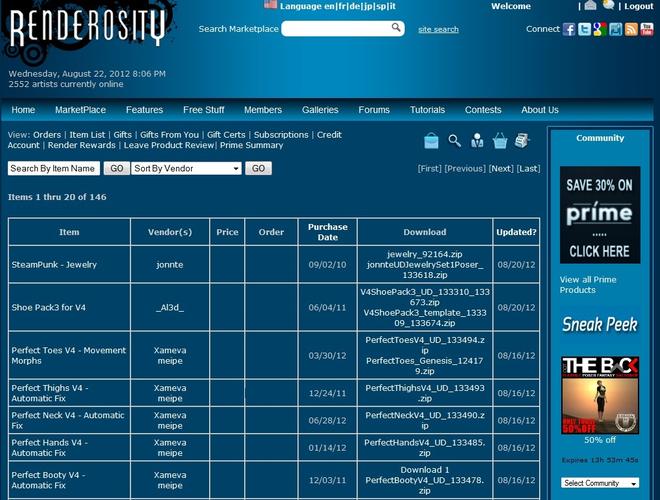Open the Gifts From You link
Viewport: 660px width, 500px height.
(x=169, y=135)
